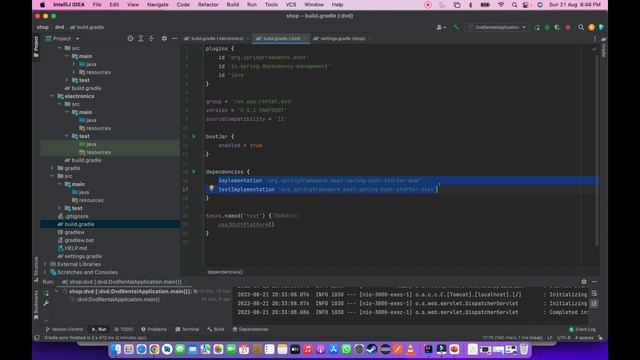Open Finder from the Dock
The image size is (640, 360).
tap(116, 349)
